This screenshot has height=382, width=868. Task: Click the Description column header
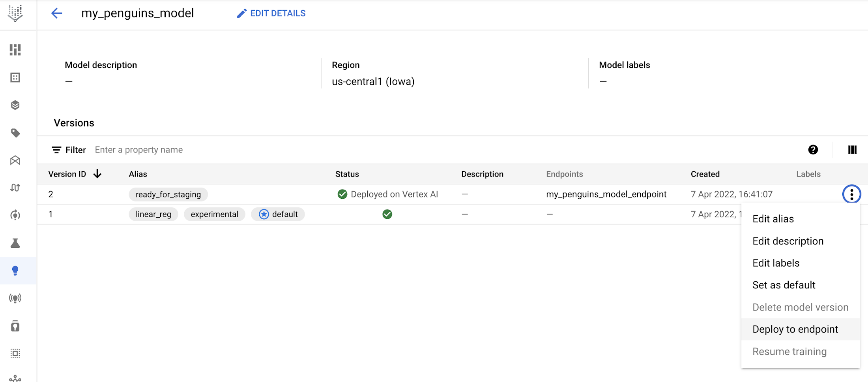pyautogui.click(x=483, y=174)
